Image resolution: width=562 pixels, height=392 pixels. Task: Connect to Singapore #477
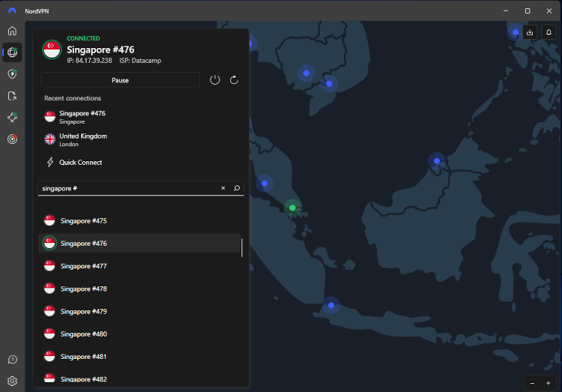point(139,266)
